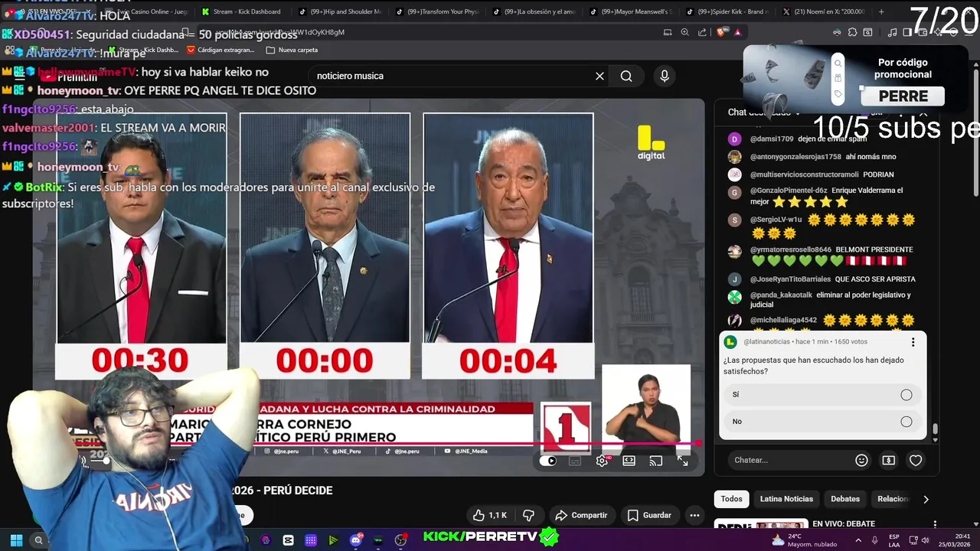Open Super Chat purchase icon

coord(888,460)
